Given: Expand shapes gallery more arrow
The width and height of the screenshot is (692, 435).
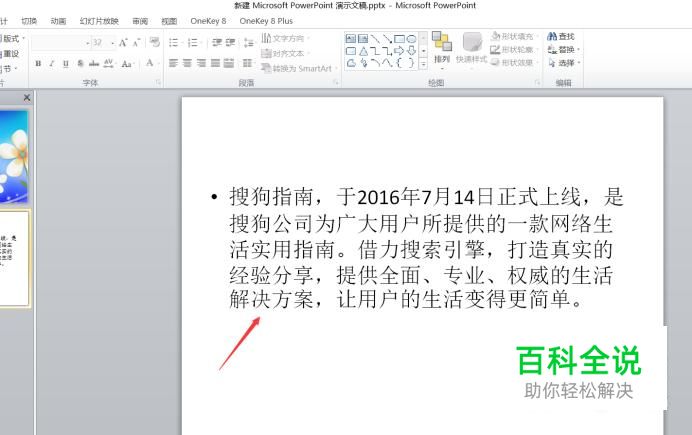Looking at the screenshot, I should 423,64.
